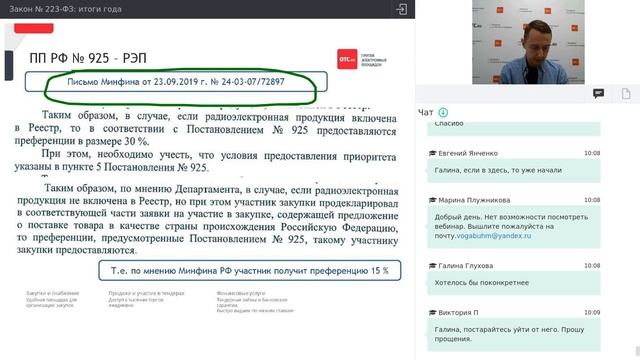The image size is (640, 360).
Task: Click the 'преференцию 15 %' conclusion box
Action: (249, 271)
